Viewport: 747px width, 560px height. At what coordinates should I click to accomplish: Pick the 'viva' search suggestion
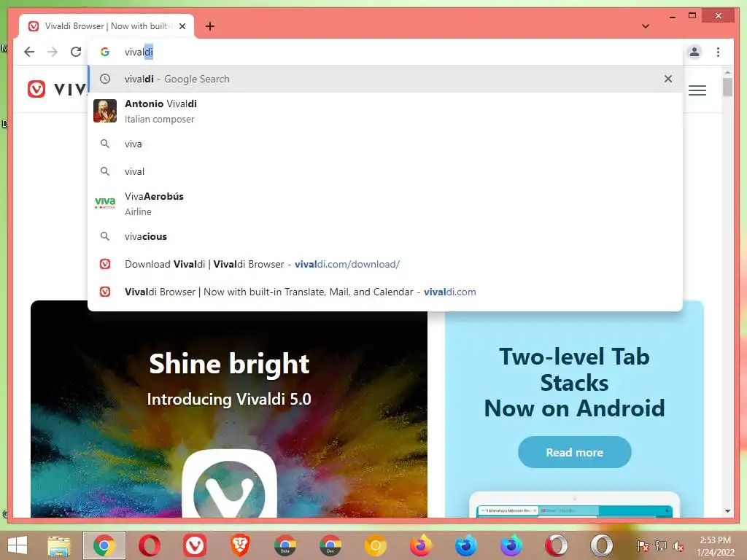[385, 144]
